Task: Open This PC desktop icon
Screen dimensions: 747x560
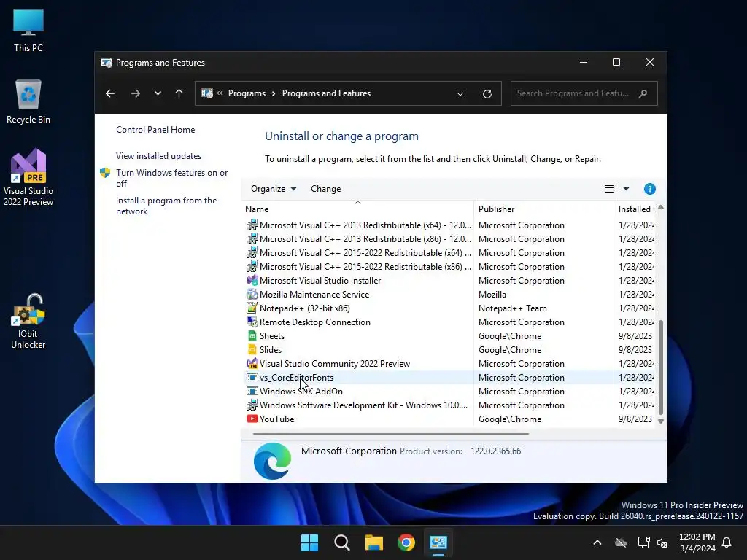Action: pos(28,30)
